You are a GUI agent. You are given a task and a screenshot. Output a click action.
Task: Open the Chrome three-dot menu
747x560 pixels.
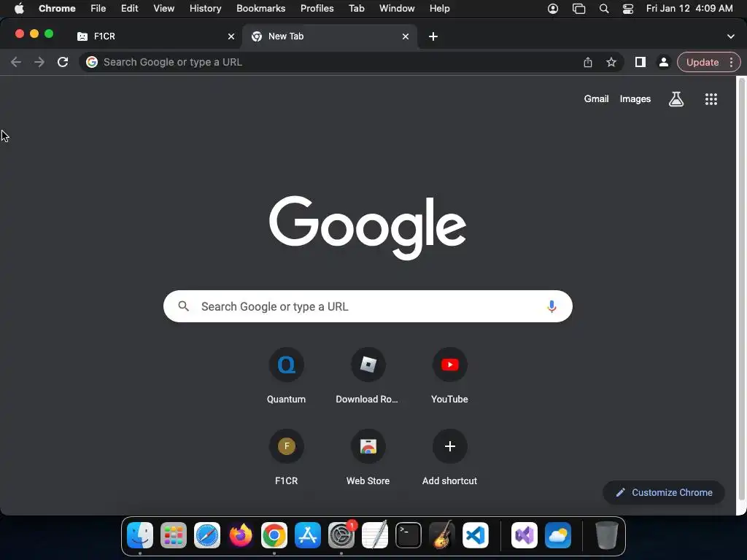pyautogui.click(x=731, y=62)
